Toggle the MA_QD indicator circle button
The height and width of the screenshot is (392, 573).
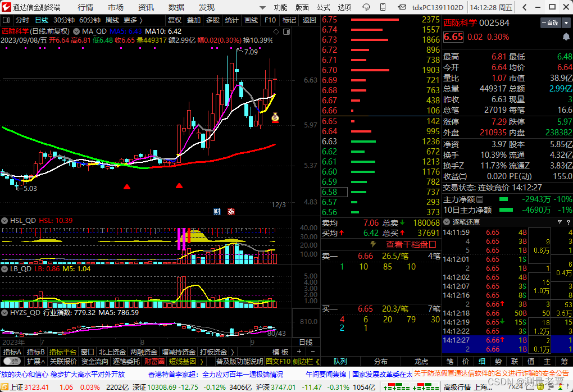tap(76, 31)
